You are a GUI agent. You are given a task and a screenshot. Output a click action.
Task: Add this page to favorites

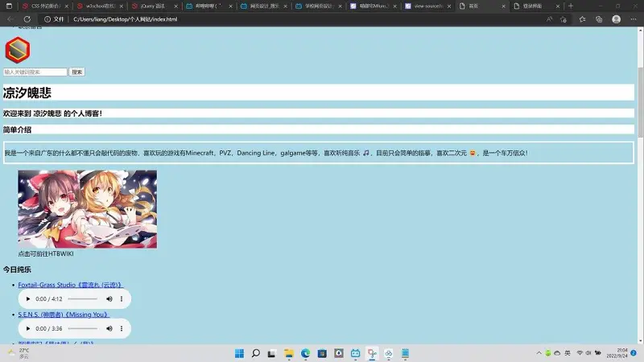point(563,19)
